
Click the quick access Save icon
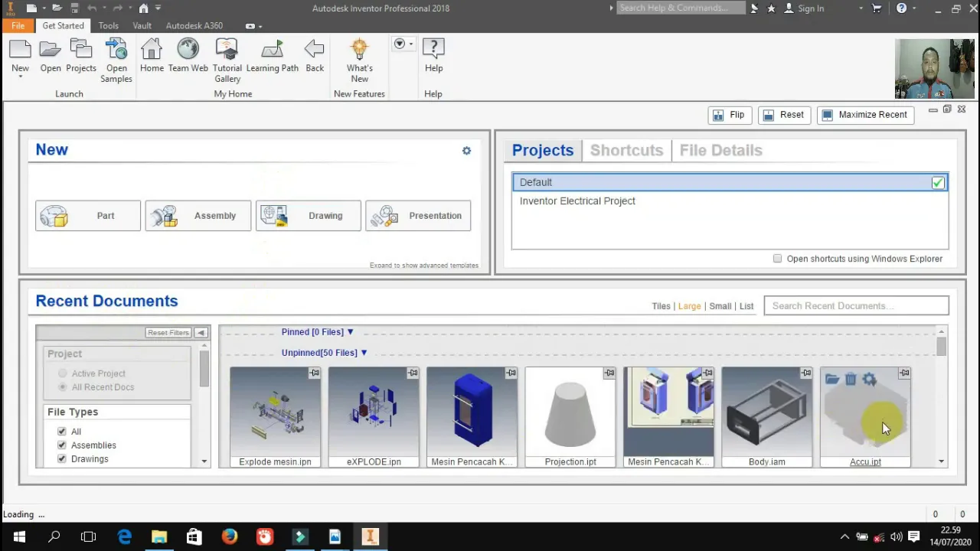[74, 8]
